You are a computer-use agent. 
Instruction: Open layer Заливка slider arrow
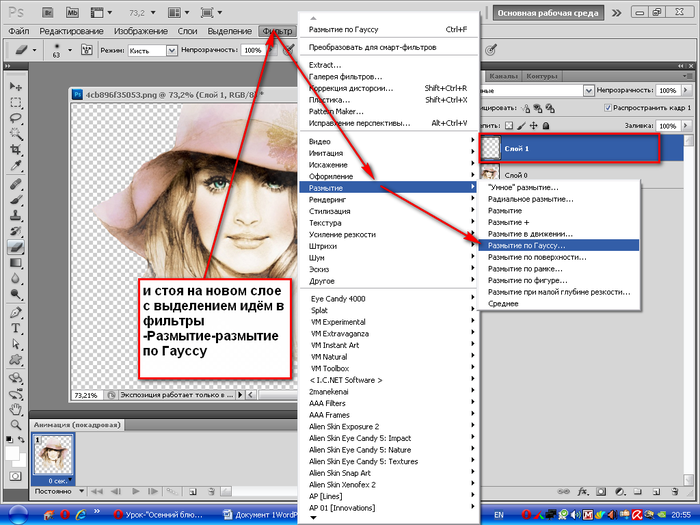click(686, 126)
